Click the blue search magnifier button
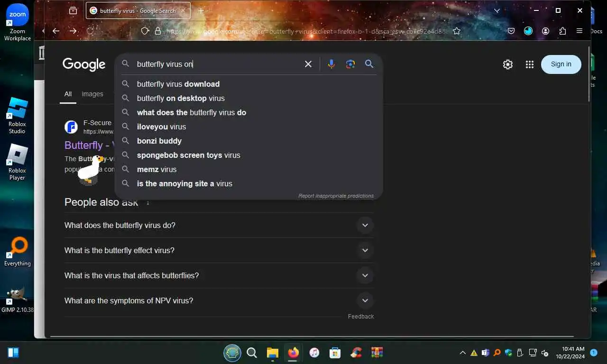Screen dimensions: 607x364 [x=369, y=64]
